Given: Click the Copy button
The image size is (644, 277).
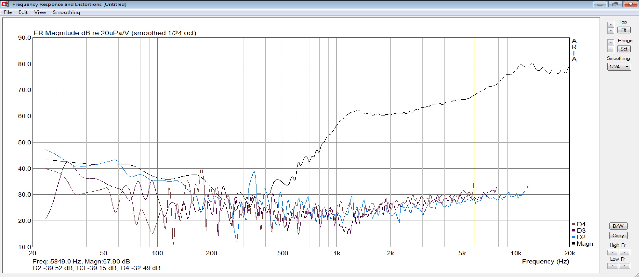Looking at the screenshot, I should [x=618, y=235].
